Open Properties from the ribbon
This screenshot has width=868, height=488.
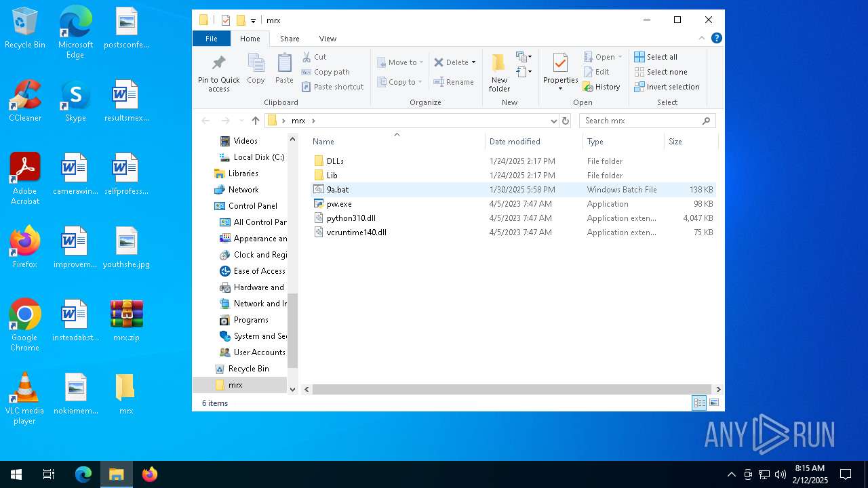point(560,72)
